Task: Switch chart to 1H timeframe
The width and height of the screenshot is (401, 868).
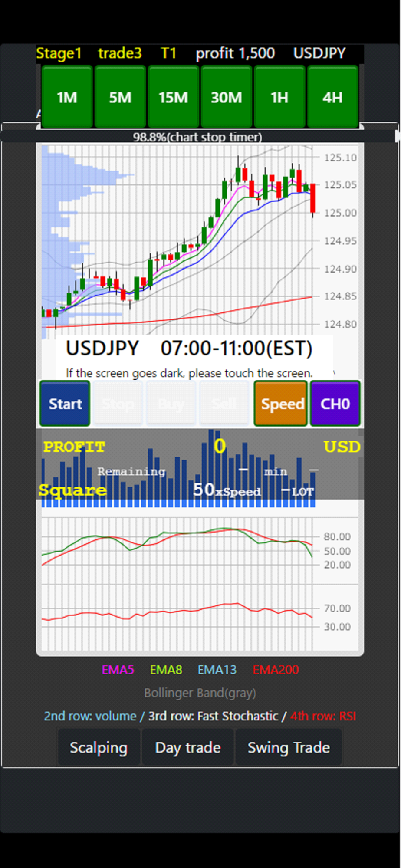Action: (279, 97)
